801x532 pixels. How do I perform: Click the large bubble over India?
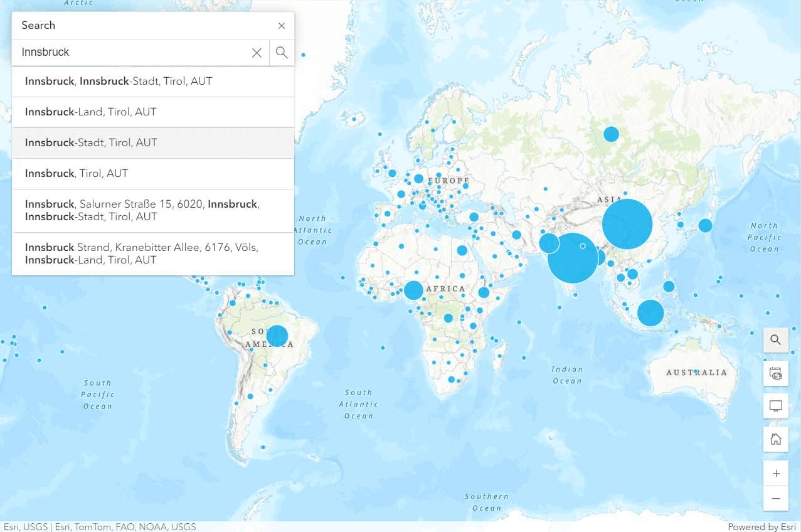coord(572,258)
